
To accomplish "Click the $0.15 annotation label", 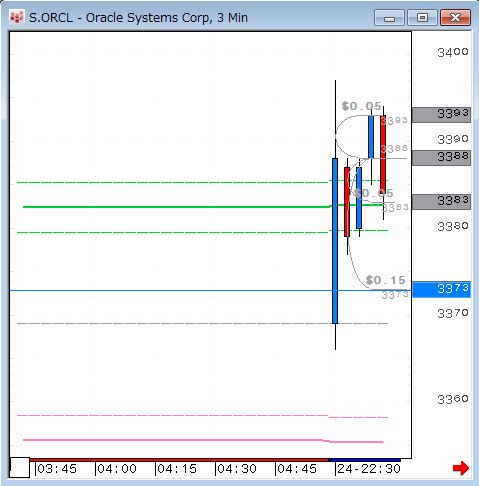I will coord(385,280).
